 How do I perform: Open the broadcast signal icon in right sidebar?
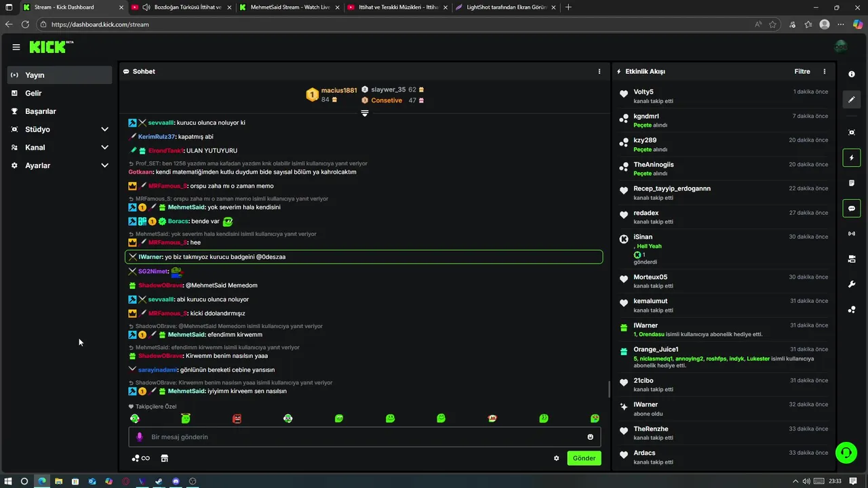(x=852, y=234)
